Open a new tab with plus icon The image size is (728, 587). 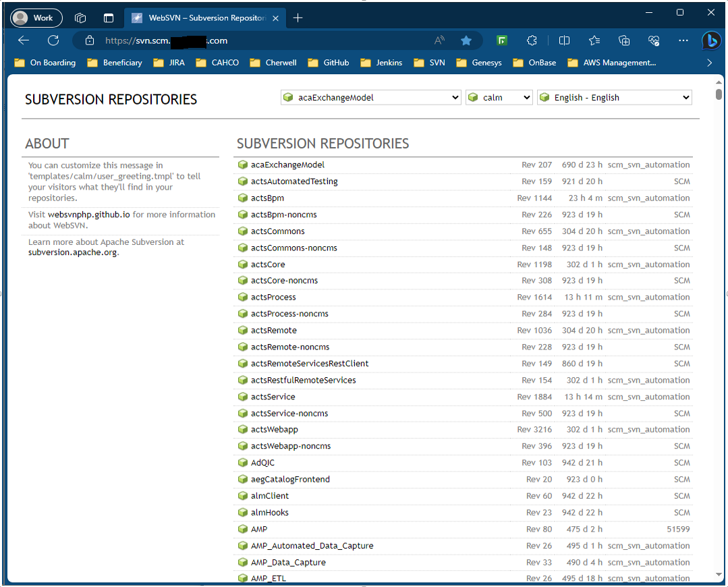pyautogui.click(x=298, y=18)
